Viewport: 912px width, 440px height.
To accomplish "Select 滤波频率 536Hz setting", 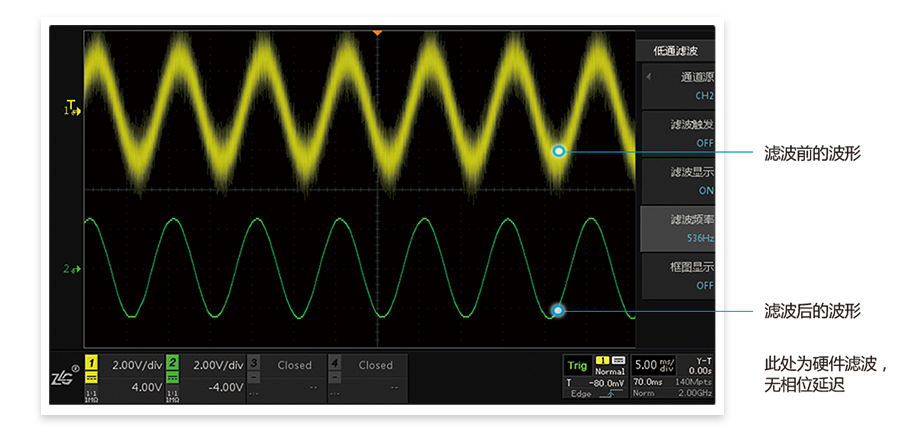I will [678, 229].
